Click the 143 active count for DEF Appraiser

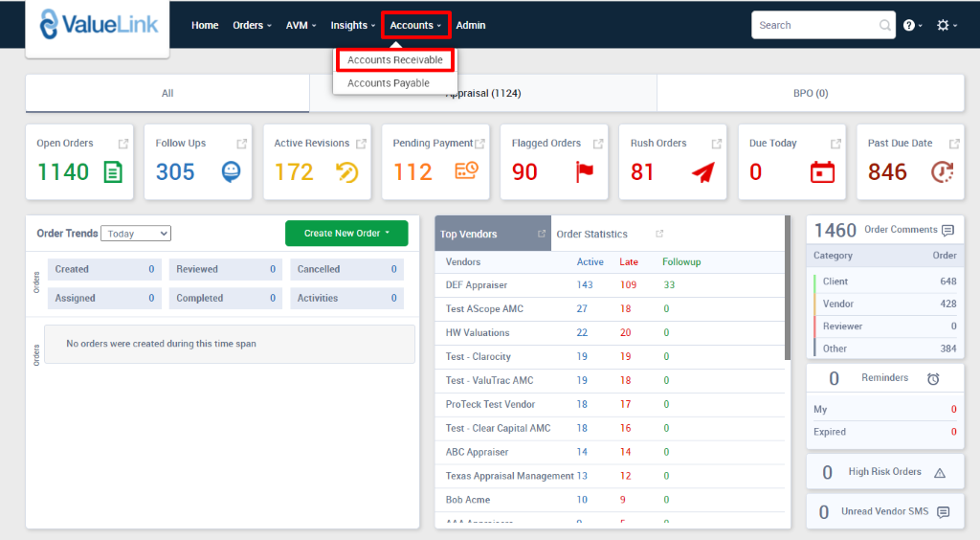coord(585,285)
